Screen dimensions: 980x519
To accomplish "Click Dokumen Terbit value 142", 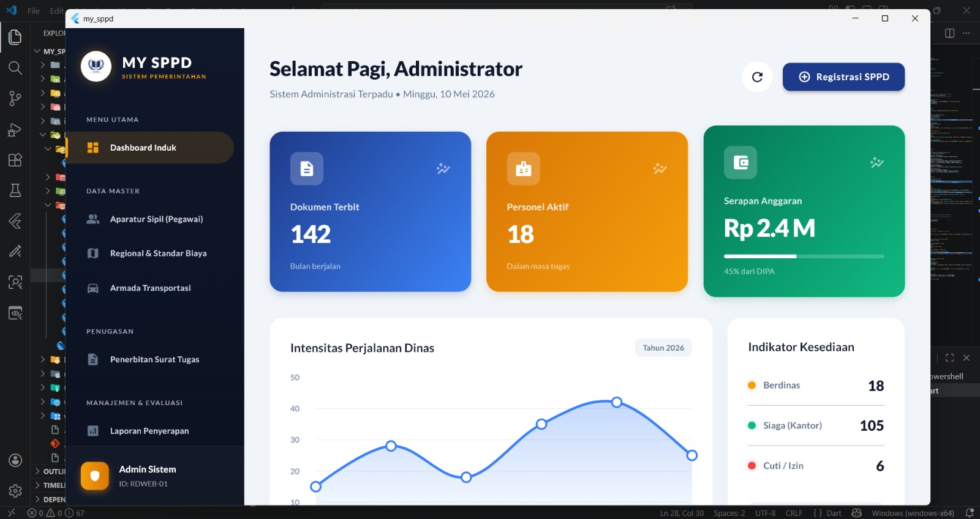I will 311,234.
